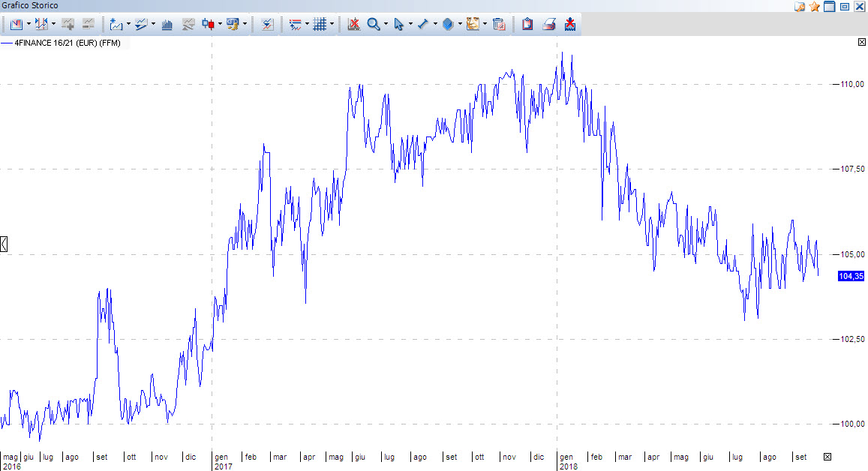Open dropdown arrow next to candlestick icon
The width and height of the screenshot is (868, 471).
[221, 24]
